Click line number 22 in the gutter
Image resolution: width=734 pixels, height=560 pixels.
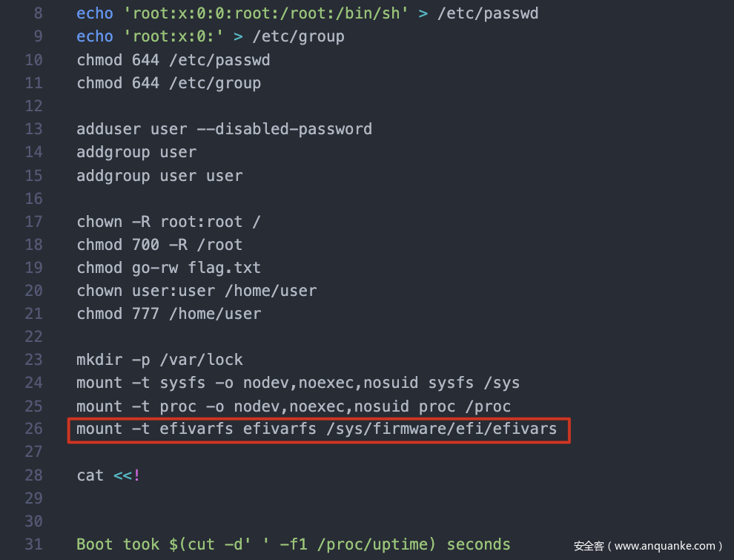33,337
